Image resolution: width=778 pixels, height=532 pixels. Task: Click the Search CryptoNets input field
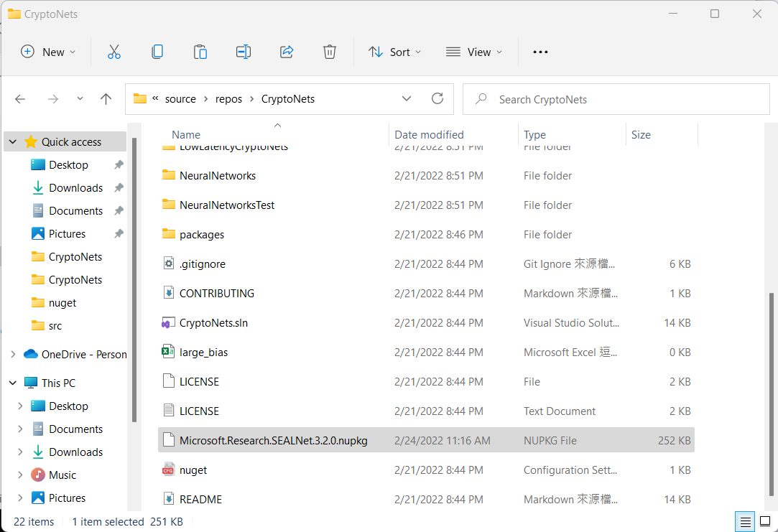625,99
